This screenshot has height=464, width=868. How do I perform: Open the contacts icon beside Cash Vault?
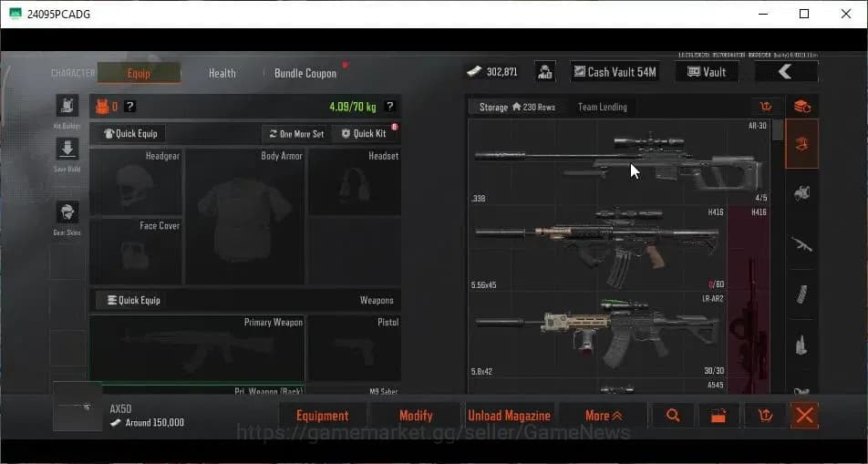point(544,72)
